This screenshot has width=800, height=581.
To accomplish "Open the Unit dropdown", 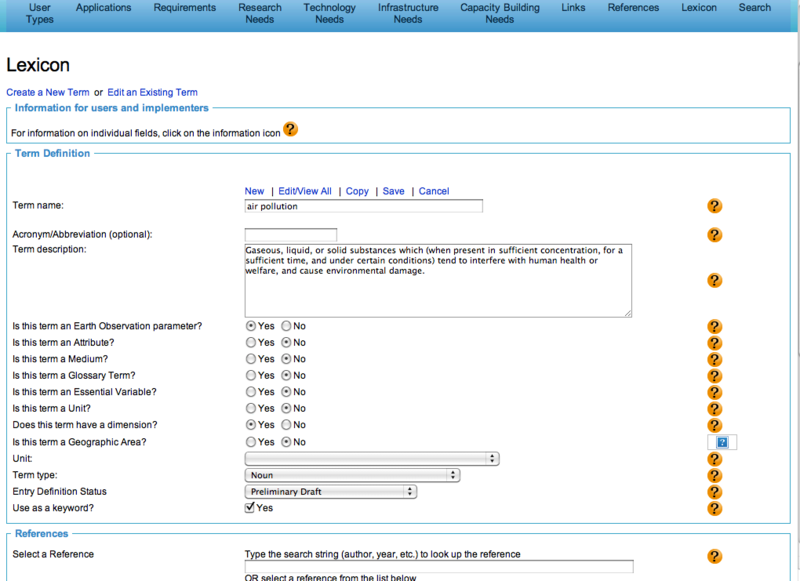I will pyautogui.click(x=372, y=459).
